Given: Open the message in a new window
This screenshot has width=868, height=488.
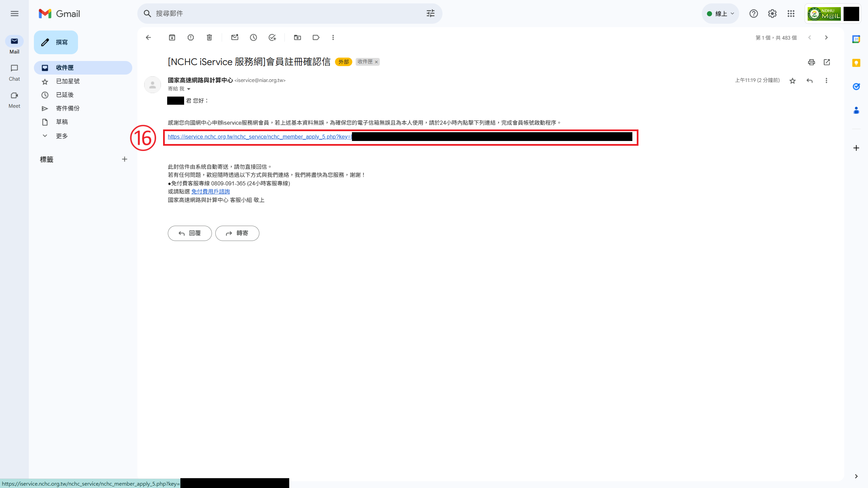Looking at the screenshot, I should 827,62.
